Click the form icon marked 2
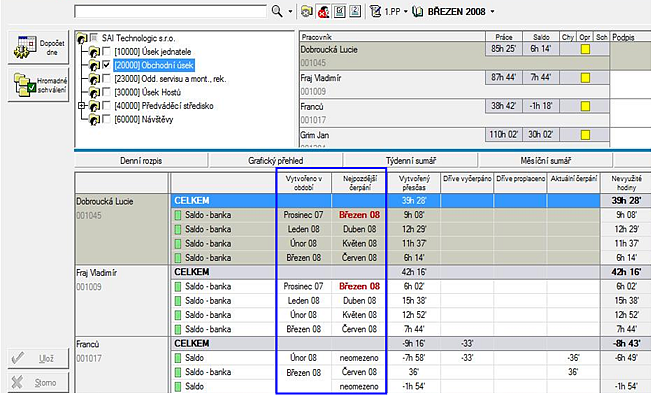The image size is (653, 396). [x=355, y=11]
